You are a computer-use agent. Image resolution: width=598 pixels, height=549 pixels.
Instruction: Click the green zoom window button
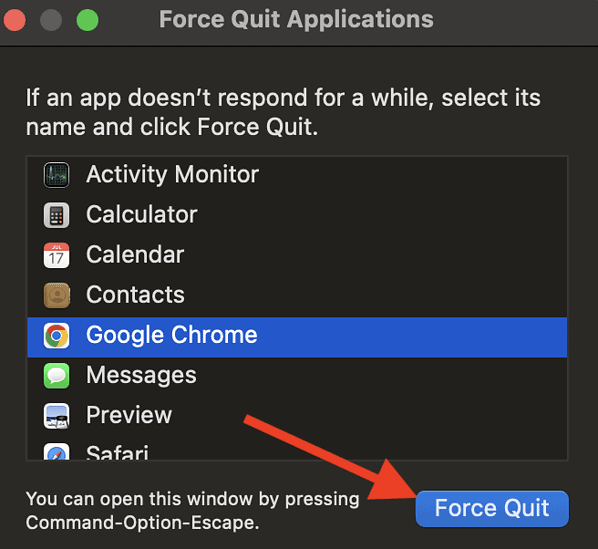87,20
